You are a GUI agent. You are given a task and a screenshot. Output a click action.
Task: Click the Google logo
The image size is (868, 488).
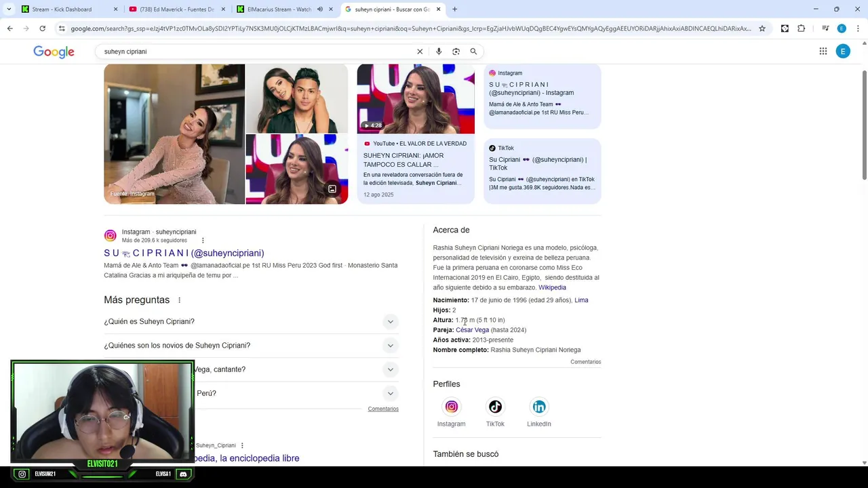pyautogui.click(x=54, y=52)
